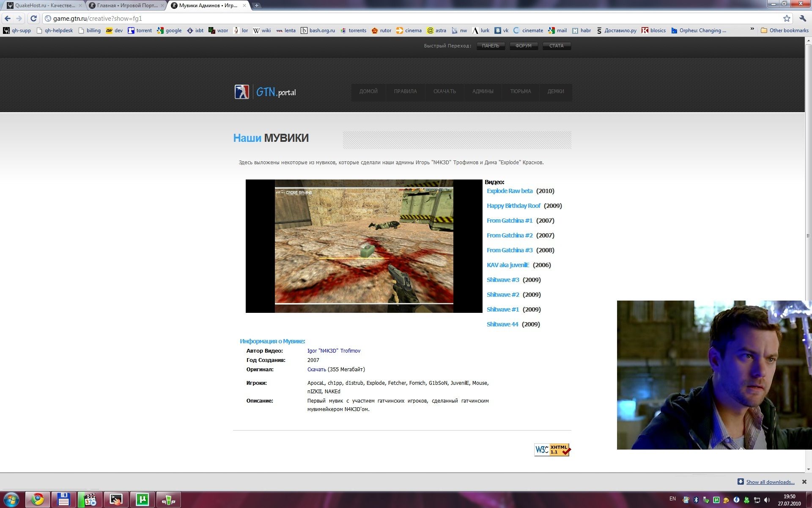
Task: Open the Shitwave #3 video link
Action: [503, 280]
